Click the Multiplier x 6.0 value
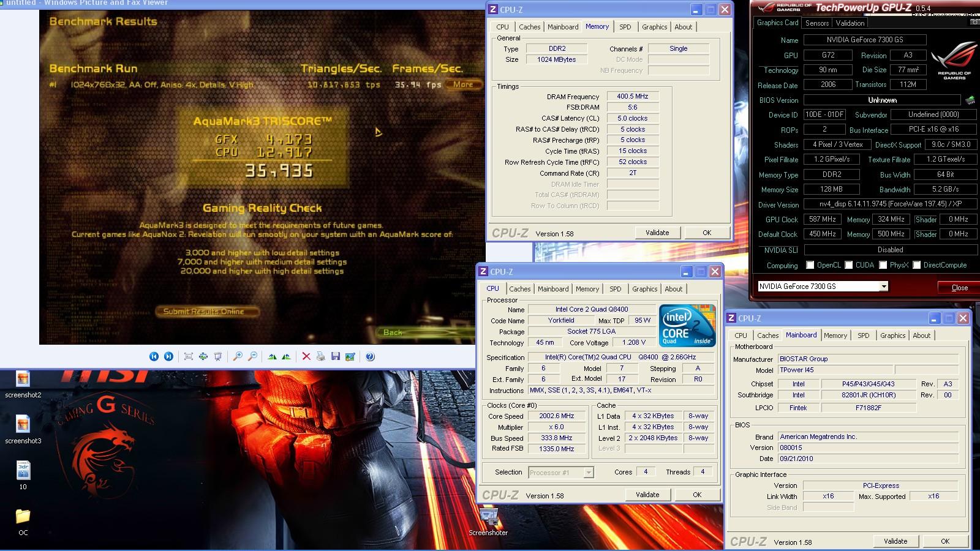The height and width of the screenshot is (551, 980). pos(557,427)
